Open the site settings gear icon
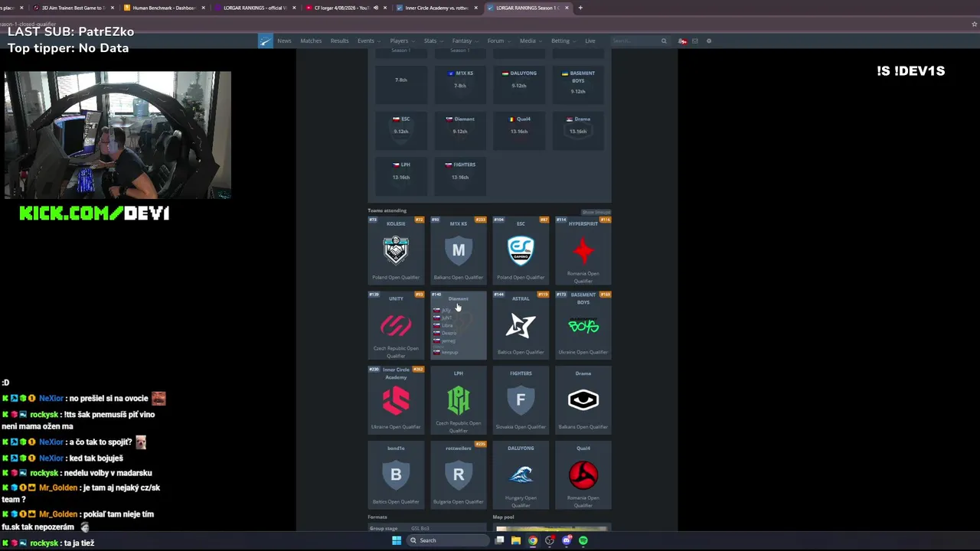This screenshot has width=980, height=551. pos(709,41)
